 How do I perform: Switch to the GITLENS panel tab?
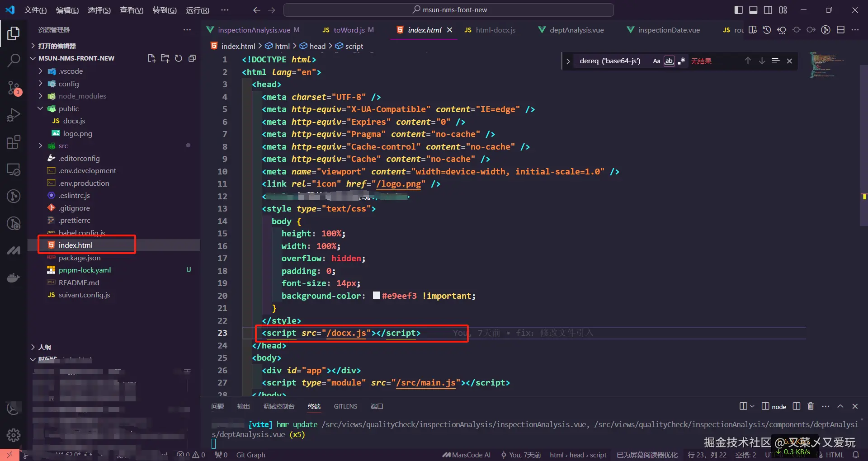(x=345, y=406)
